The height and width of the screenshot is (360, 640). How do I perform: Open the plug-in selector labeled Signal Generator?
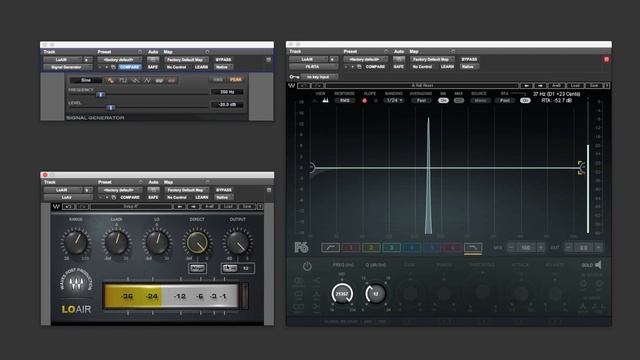pyautogui.click(x=67, y=67)
